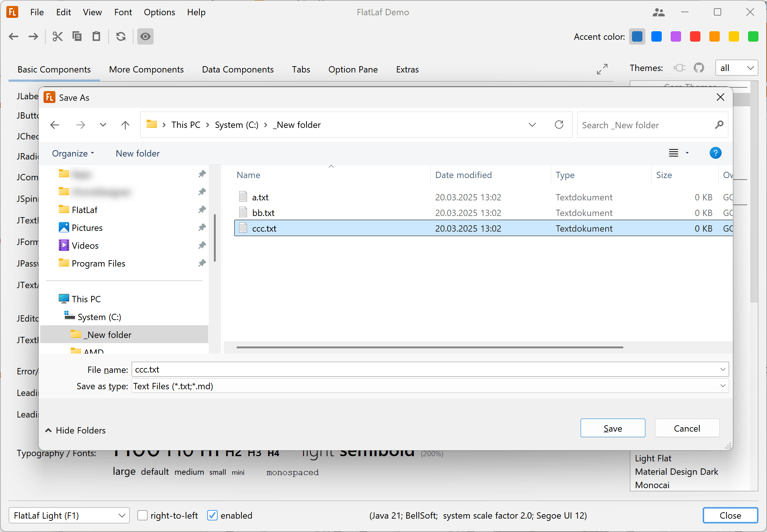Click the Cancel button in dialog
This screenshot has width=767, height=532.
tap(687, 428)
